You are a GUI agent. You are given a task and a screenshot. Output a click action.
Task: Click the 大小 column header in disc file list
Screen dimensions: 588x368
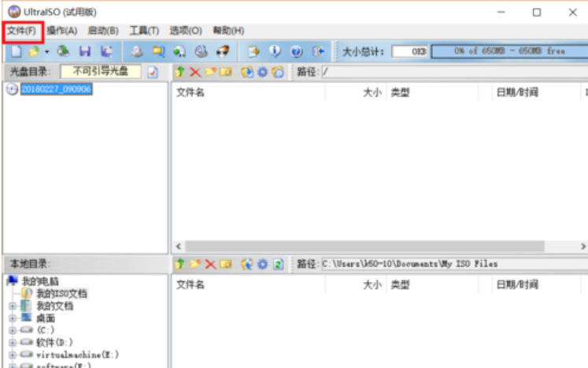372,92
